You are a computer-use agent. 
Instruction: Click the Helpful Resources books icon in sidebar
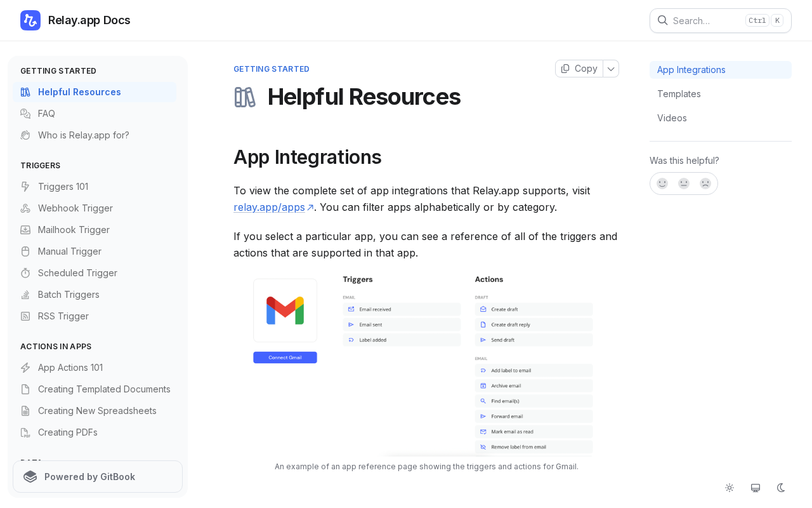[25, 92]
